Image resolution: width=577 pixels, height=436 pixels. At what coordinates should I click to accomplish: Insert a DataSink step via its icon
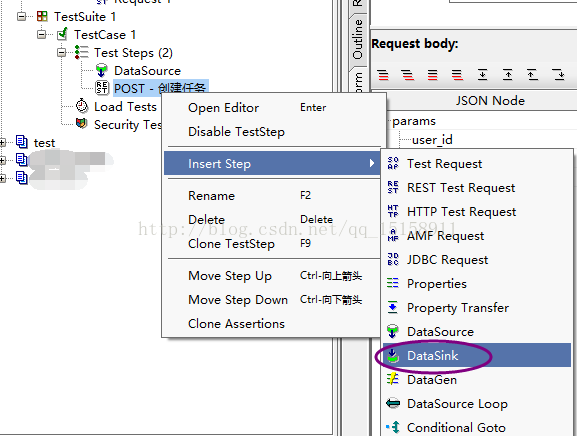click(x=393, y=355)
